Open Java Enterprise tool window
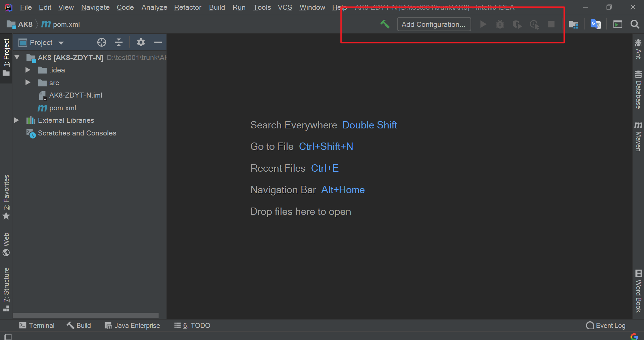Image resolution: width=644 pixels, height=340 pixels. pyautogui.click(x=132, y=326)
